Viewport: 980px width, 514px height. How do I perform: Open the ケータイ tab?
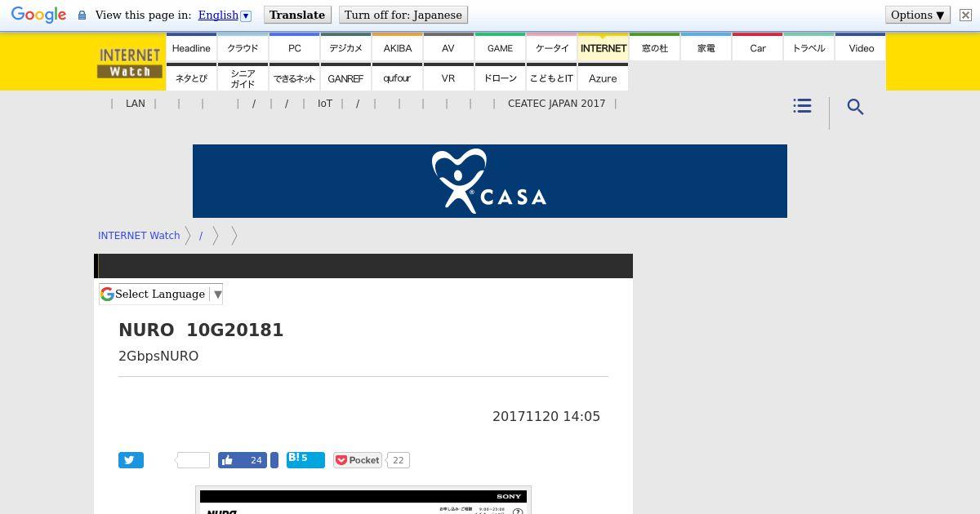click(x=552, y=47)
